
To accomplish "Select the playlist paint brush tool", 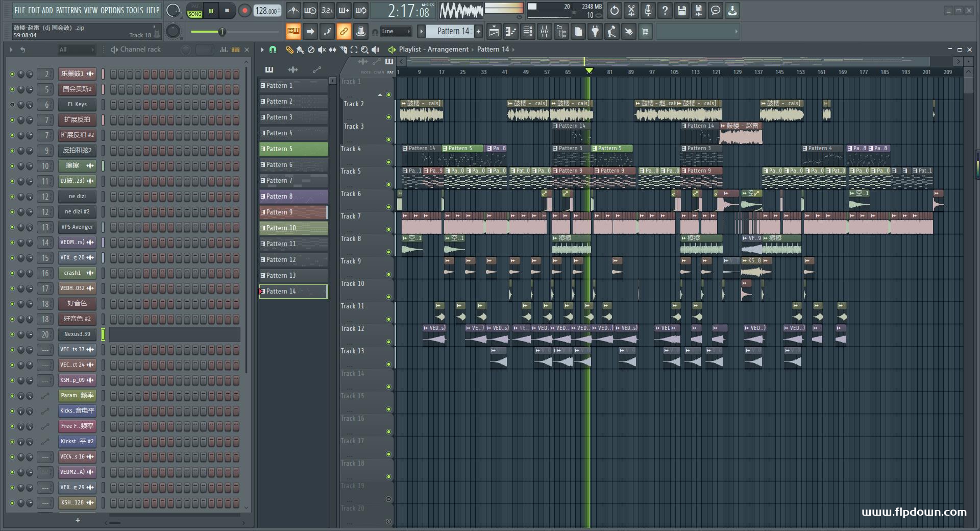I will pyautogui.click(x=300, y=50).
